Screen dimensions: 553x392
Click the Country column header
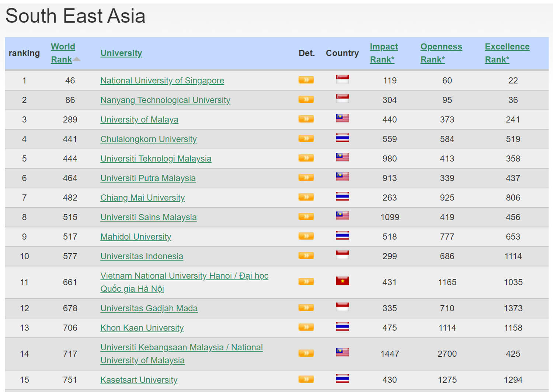pyautogui.click(x=342, y=53)
